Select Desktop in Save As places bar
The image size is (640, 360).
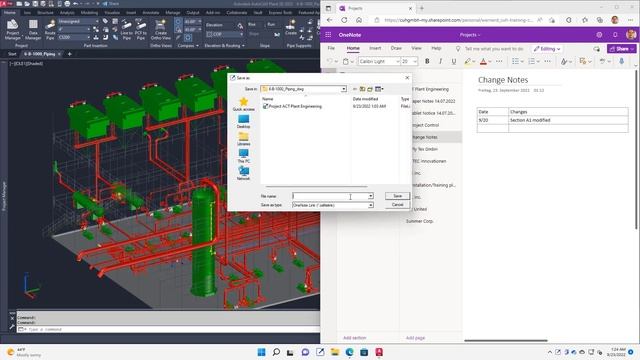(244, 121)
